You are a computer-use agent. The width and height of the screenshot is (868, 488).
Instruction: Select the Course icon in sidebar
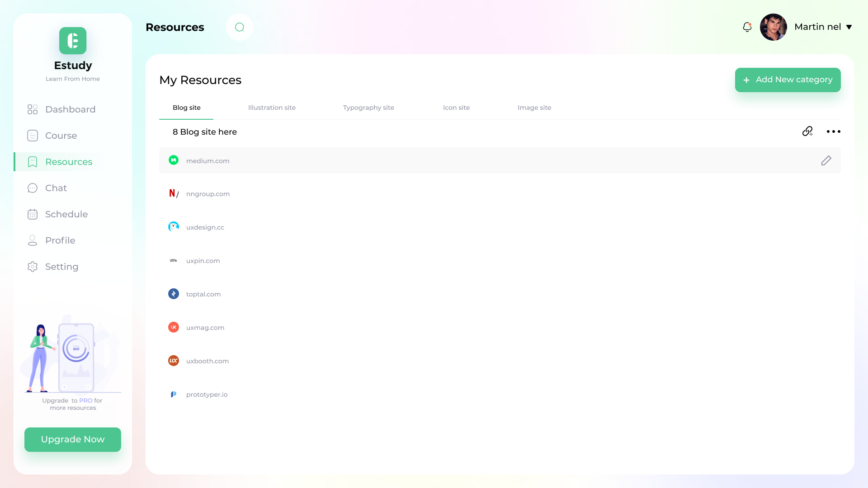pyautogui.click(x=32, y=136)
